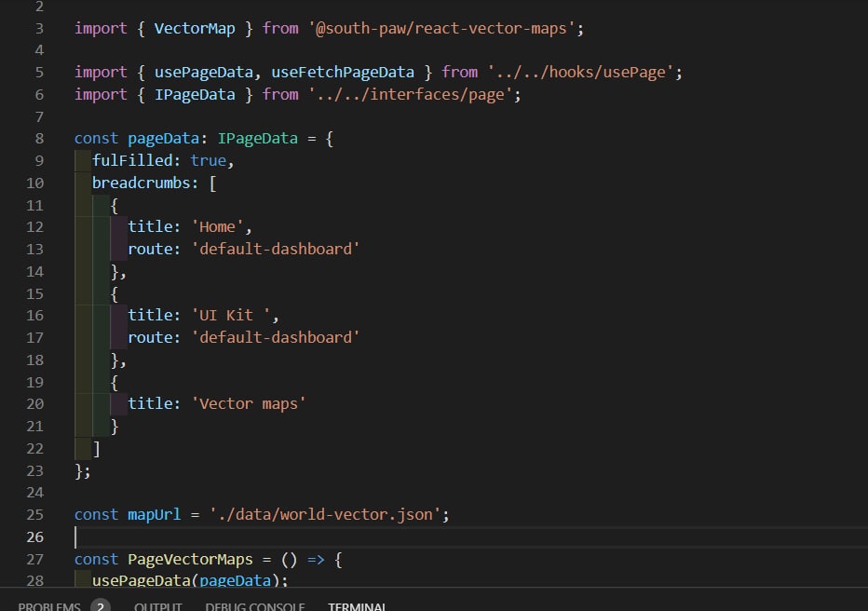Click the 'UI Kit ' title string
The height and width of the screenshot is (611, 868).
pyautogui.click(x=231, y=316)
